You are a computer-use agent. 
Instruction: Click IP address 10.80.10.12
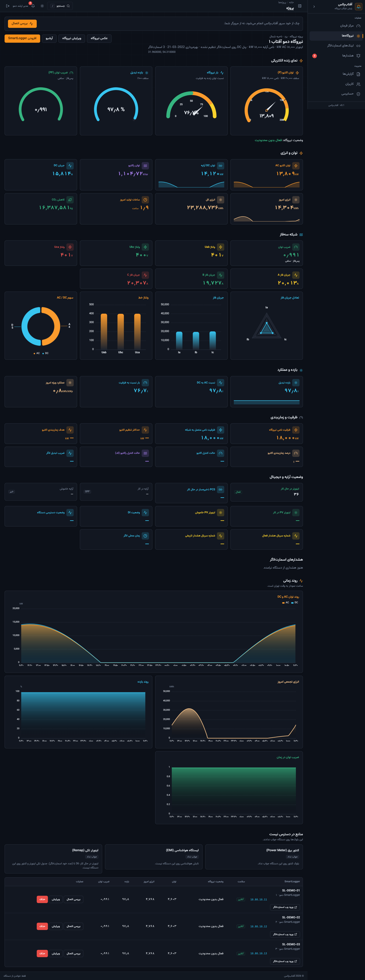[x=259, y=926]
